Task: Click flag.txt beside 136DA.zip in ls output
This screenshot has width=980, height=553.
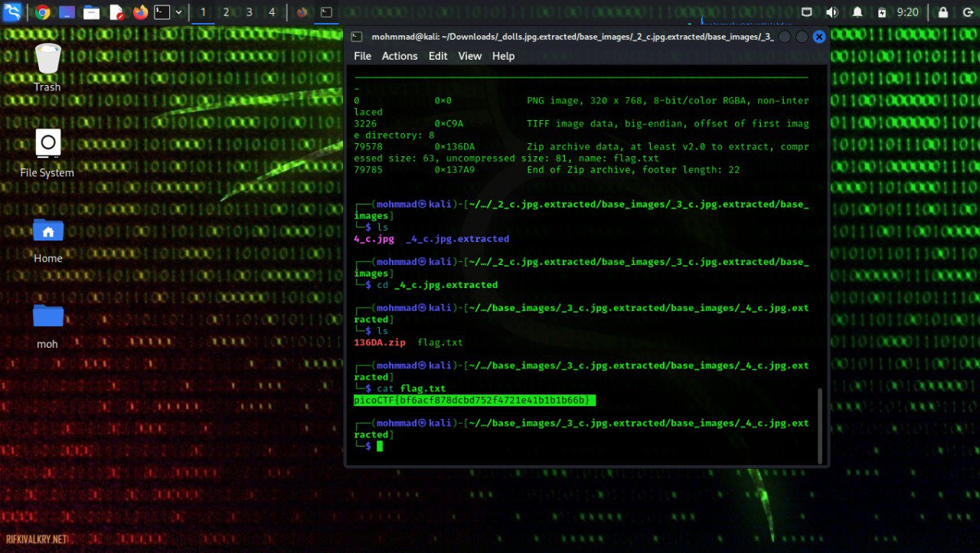Action: [440, 342]
